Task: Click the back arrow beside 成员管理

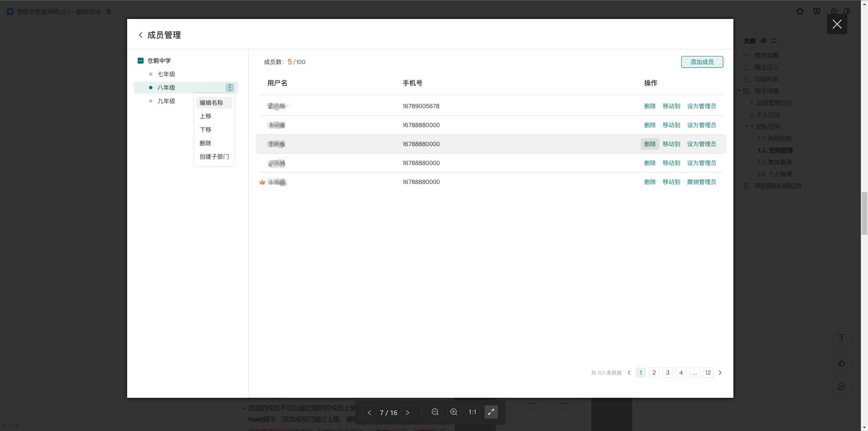Action: pyautogui.click(x=140, y=35)
